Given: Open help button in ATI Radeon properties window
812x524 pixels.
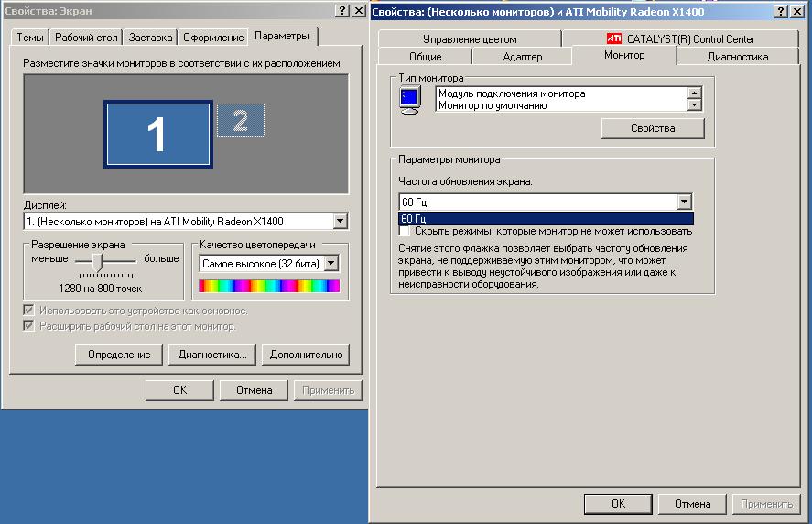Looking at the screenshot, I should [781, 11].
